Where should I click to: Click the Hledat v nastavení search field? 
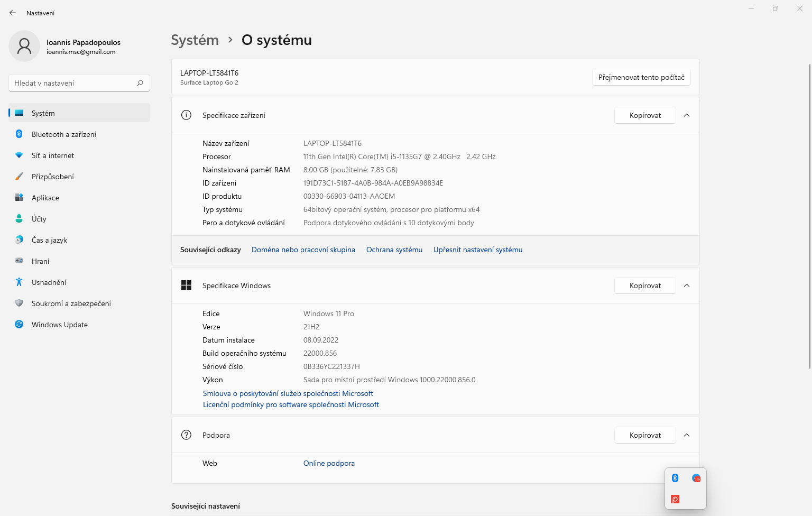click(74, 83)
